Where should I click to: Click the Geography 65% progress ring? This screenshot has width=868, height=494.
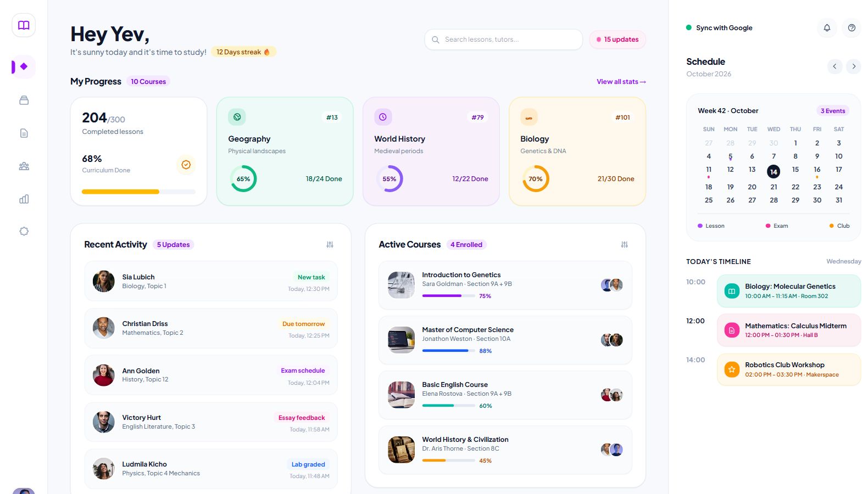pos(243,179)
